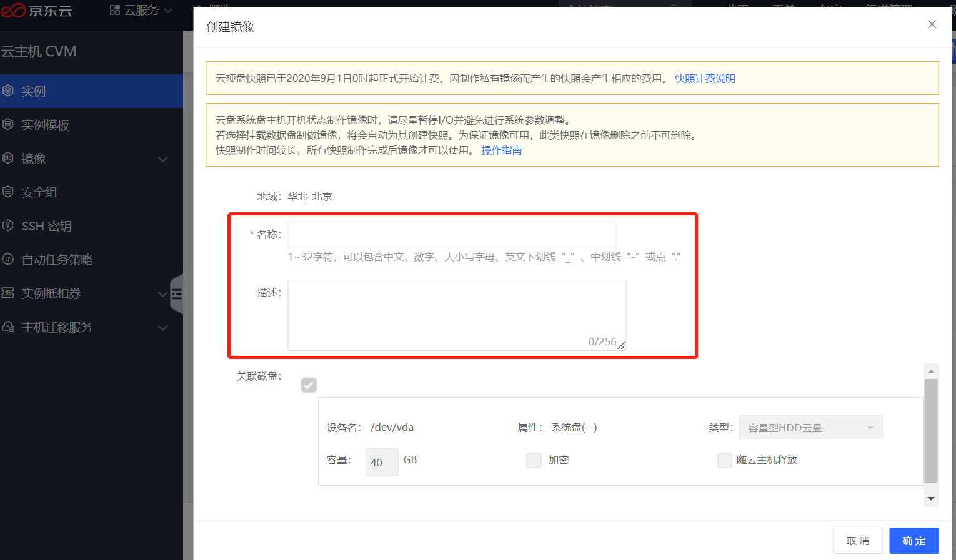Click the 主机迁移服务 sidebar icon
The width and height of the screenshot is (956, 560).
8,327
